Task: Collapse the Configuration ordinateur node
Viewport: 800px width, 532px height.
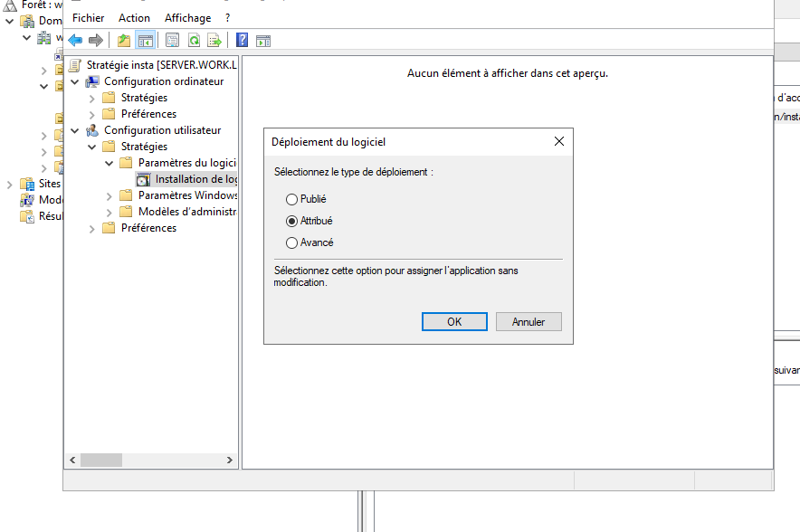Action: [x=75, y=81]
